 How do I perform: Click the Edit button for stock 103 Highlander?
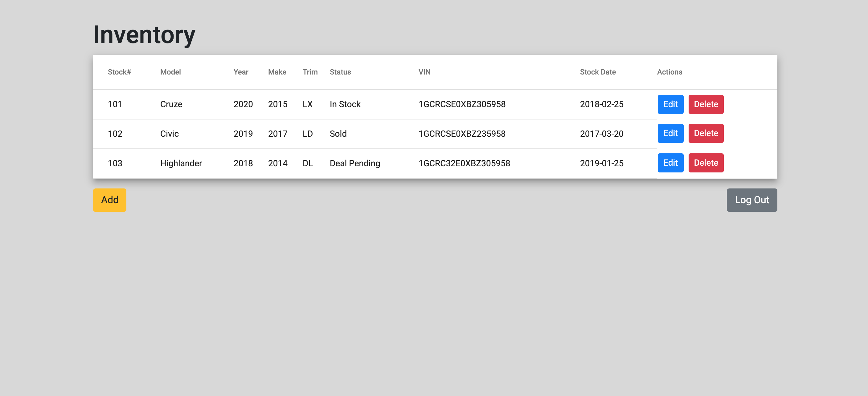point(670,163)
